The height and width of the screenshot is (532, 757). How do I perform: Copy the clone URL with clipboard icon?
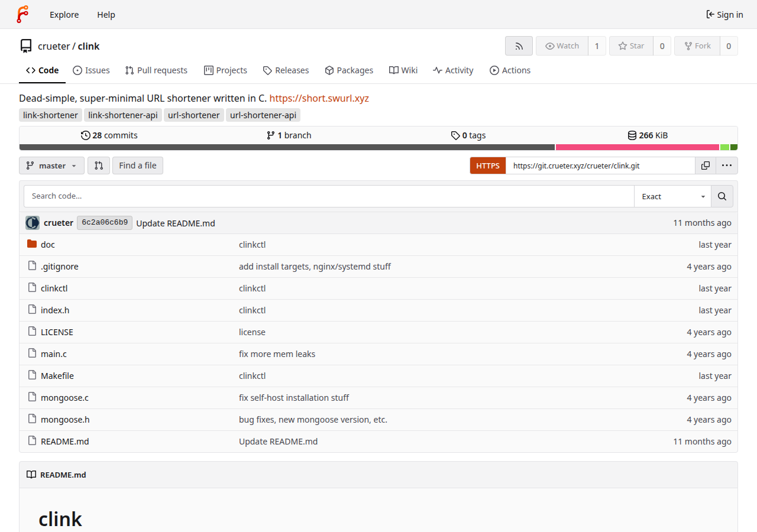706,166
